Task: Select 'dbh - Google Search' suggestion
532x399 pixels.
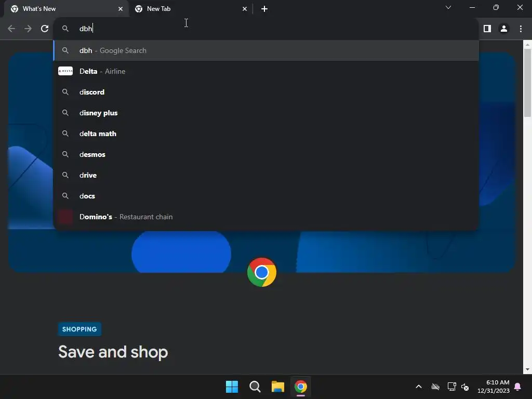Action: tap(266, 50)
